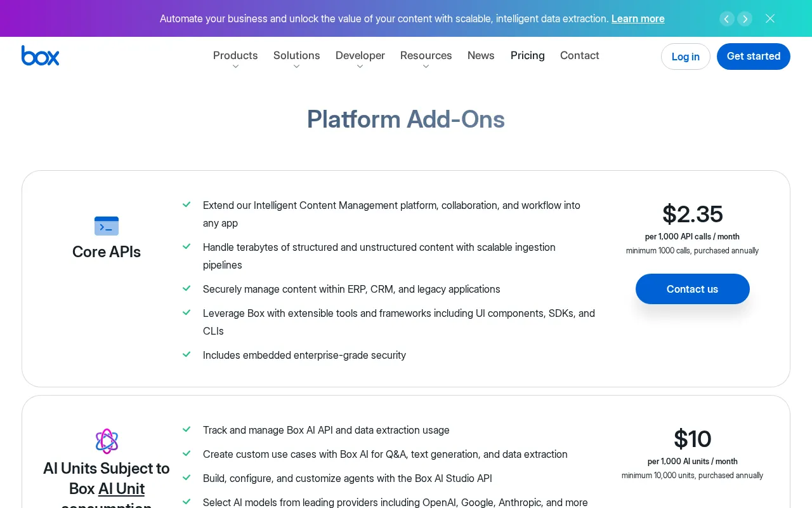
Task: Click checkmark beside 'Select AI models from leading providers'
Action: click(187, 502)
